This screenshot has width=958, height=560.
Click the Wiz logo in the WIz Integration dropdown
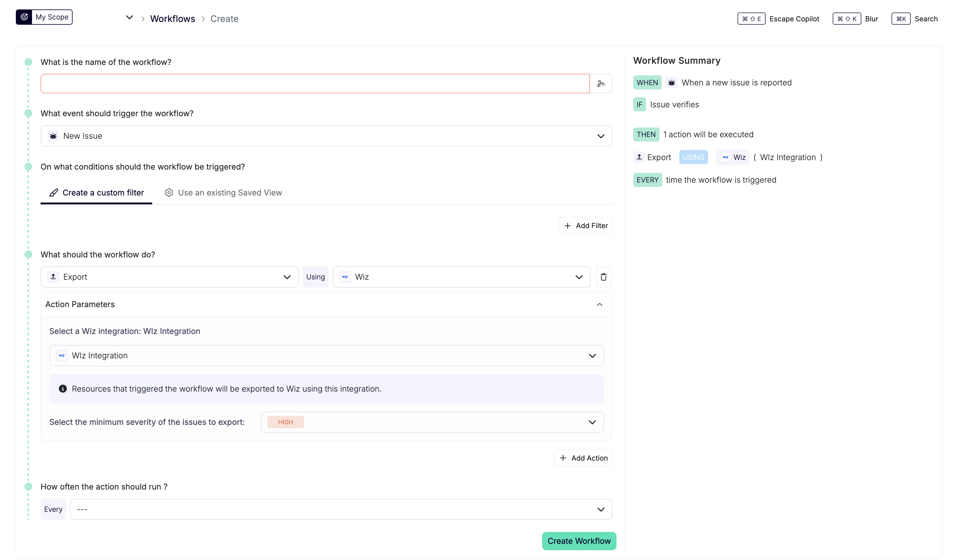point(62,355)
